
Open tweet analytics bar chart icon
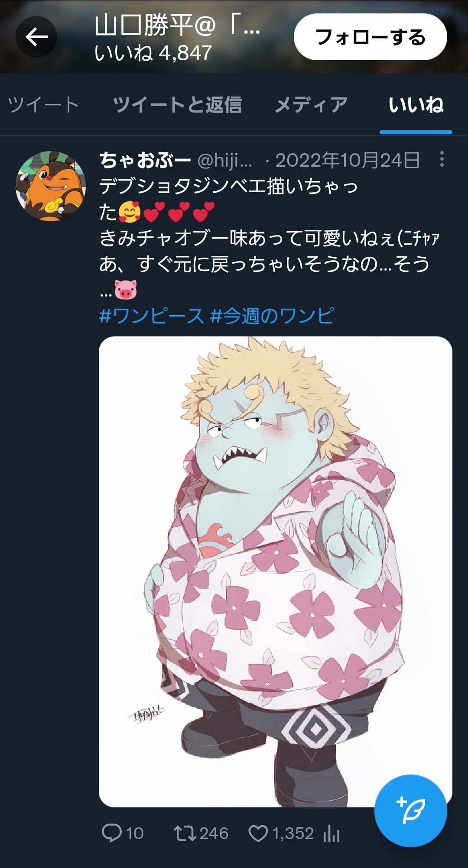click(331, 833)
